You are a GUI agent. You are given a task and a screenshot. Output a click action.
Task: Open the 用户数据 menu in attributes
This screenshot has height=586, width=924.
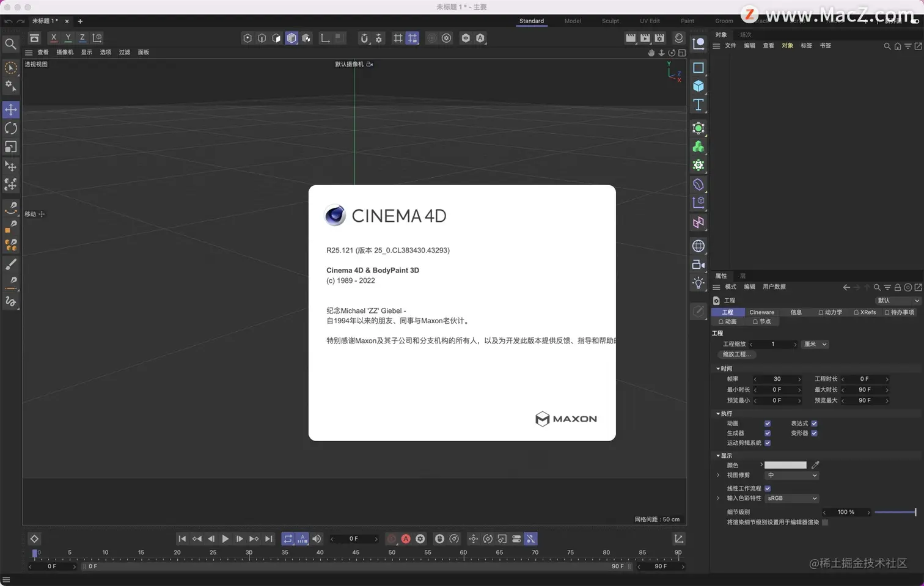774,287
